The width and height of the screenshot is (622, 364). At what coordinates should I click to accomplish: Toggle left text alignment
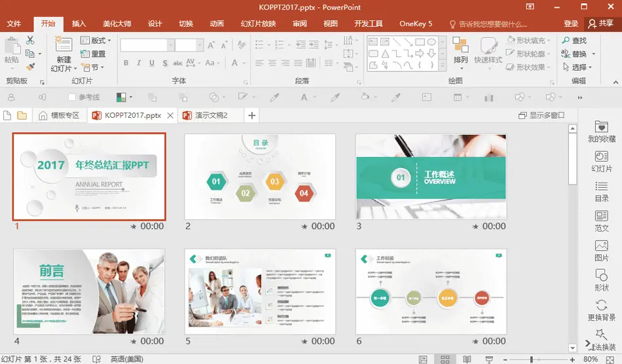[259, 63]
